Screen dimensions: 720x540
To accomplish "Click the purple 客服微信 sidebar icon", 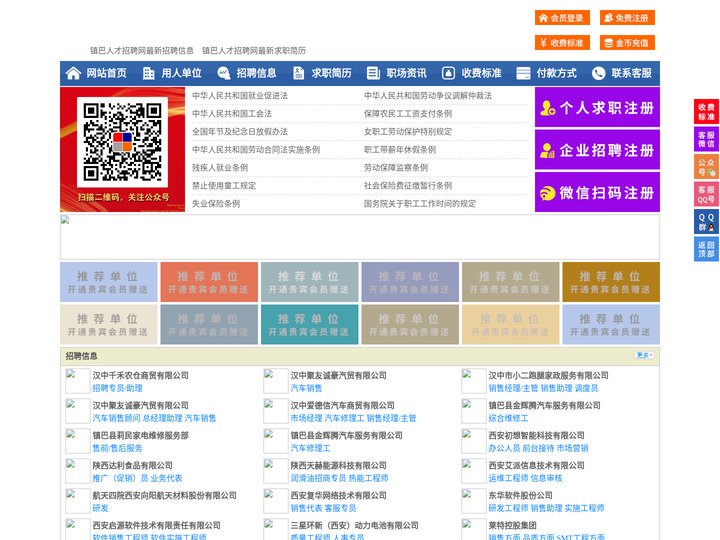I will point(706,139).
